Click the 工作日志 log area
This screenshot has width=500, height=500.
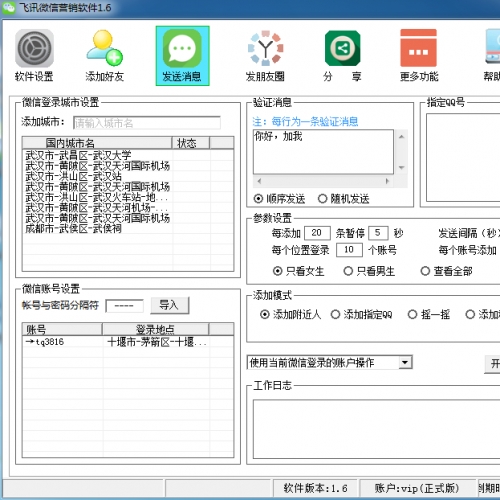click(376, 429)
